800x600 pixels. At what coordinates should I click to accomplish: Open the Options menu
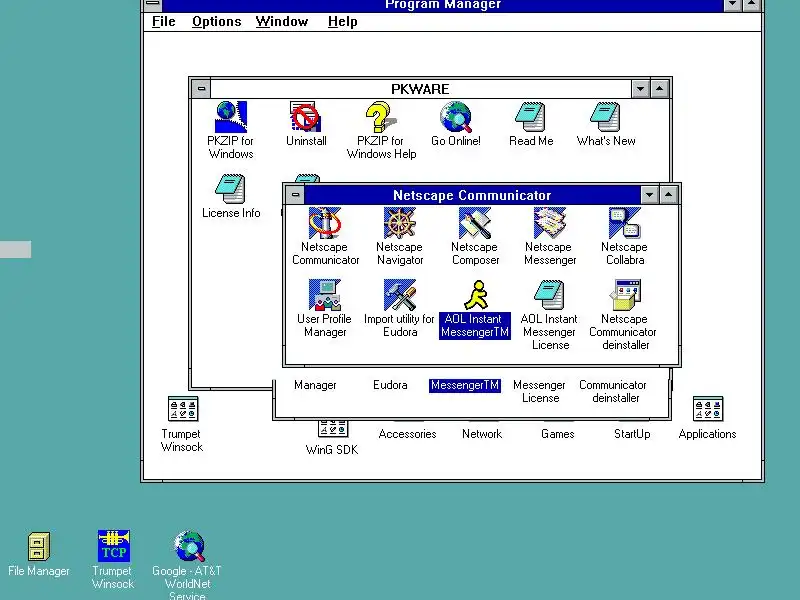tap(216, 21)
